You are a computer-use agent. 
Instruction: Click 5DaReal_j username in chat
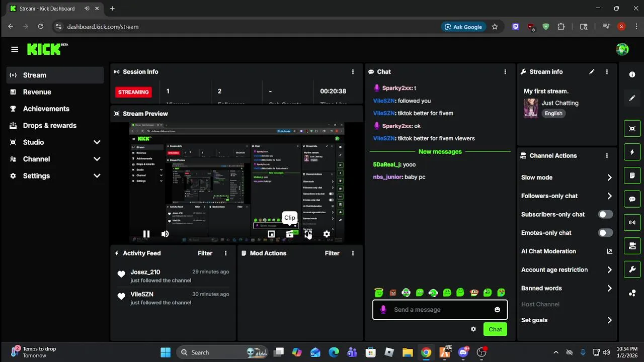(387, 164)
